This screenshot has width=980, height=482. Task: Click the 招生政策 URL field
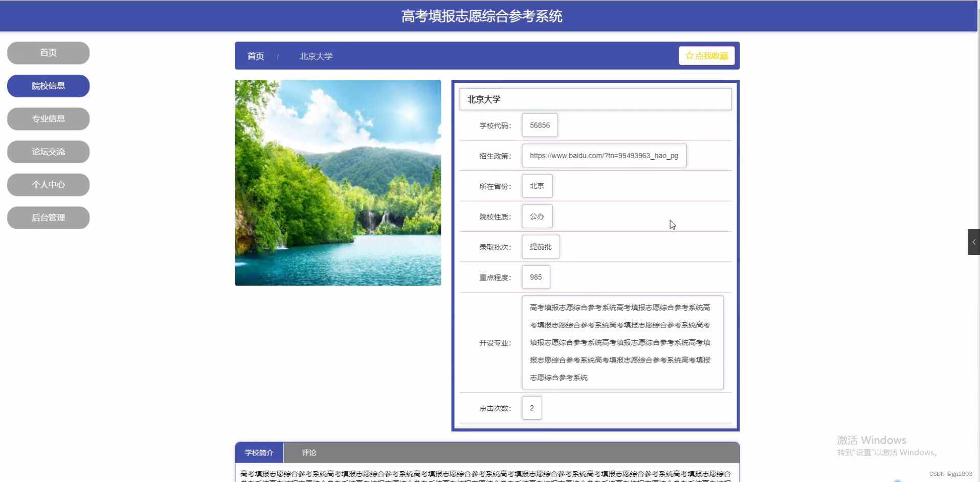point(604,156)
